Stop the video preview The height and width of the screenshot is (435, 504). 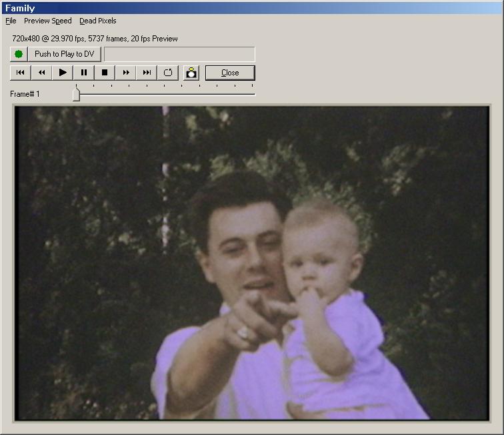(105, 73)
